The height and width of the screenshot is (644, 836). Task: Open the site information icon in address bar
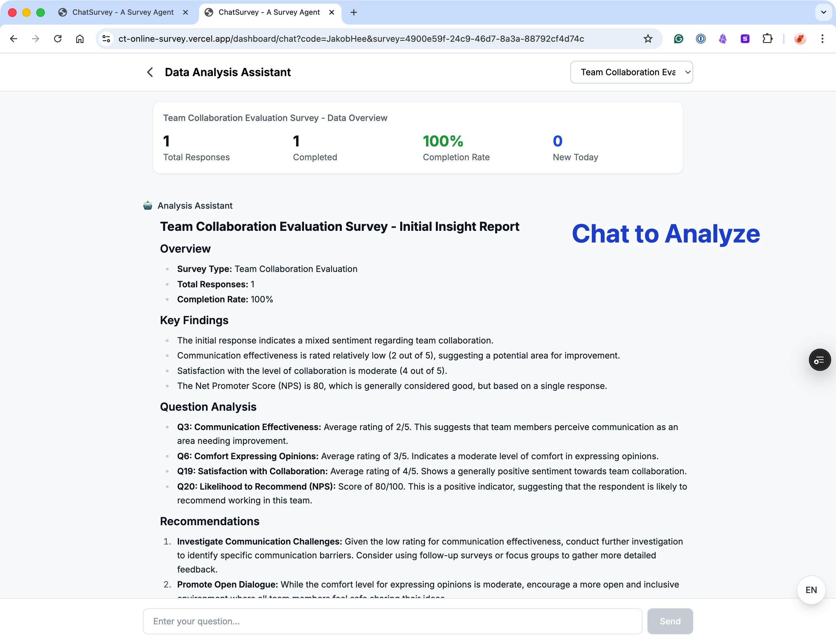[x=106, y=39]
